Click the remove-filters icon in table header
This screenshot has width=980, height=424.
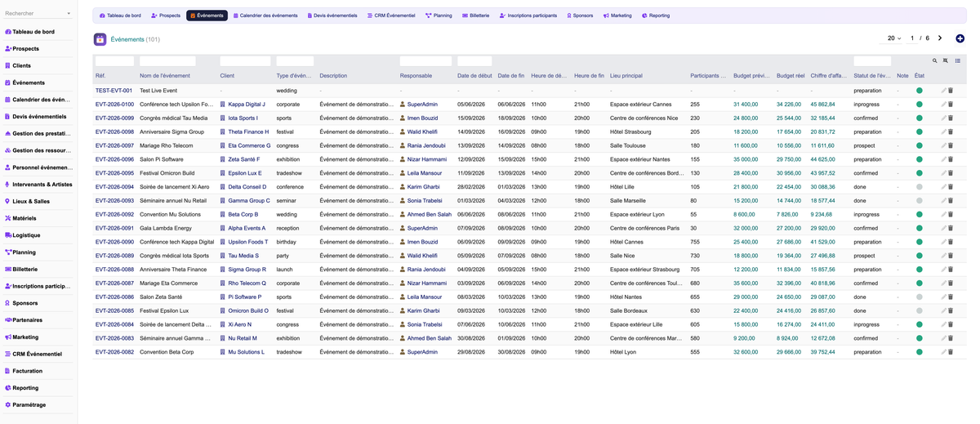click(946, 61)
